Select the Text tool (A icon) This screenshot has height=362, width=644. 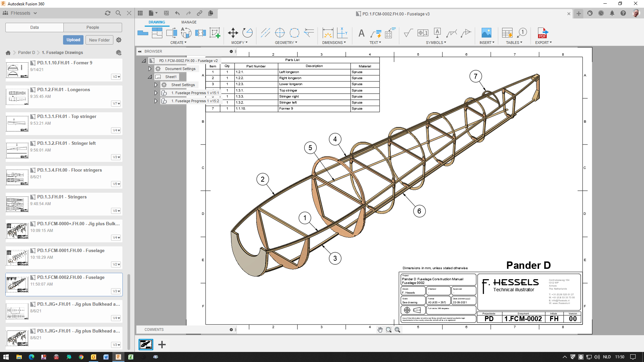pos(361,33)
